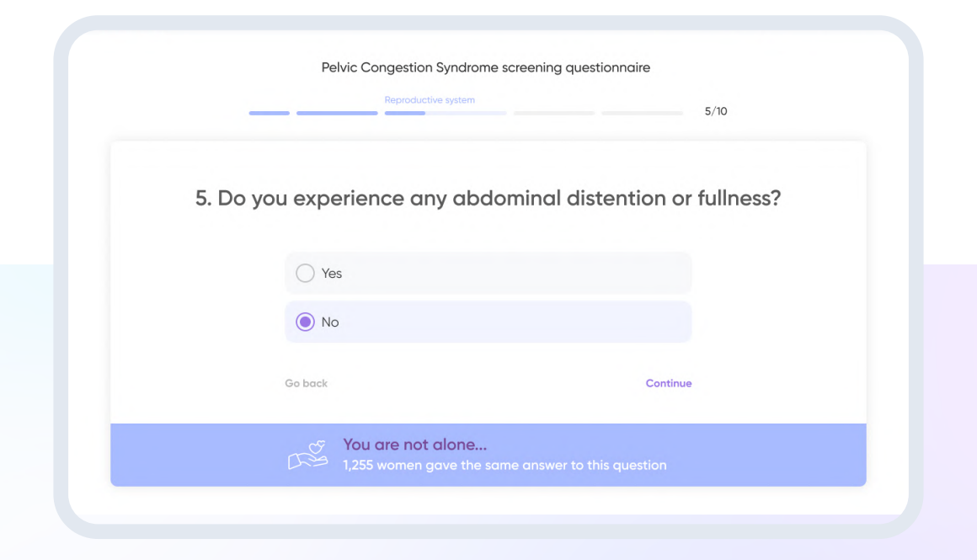This screenshot has height=560, width=977.
Task: Click the "You are not alone..." heading
Action: (x=414, y=445)
